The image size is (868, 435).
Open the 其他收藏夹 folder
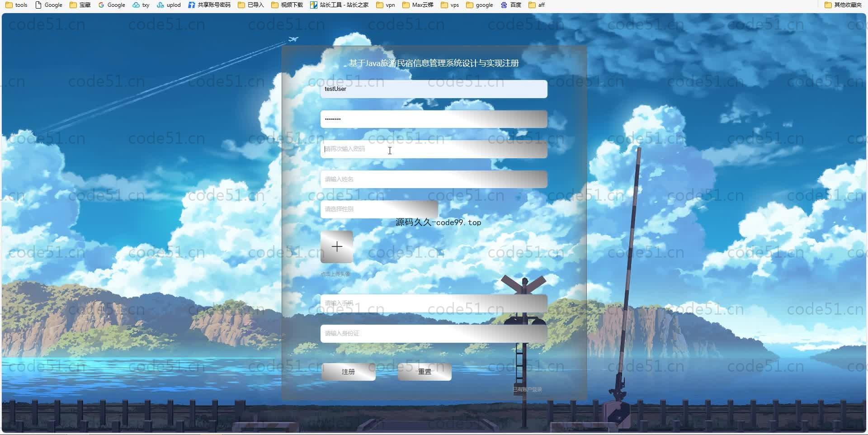[x=843, y=5]
